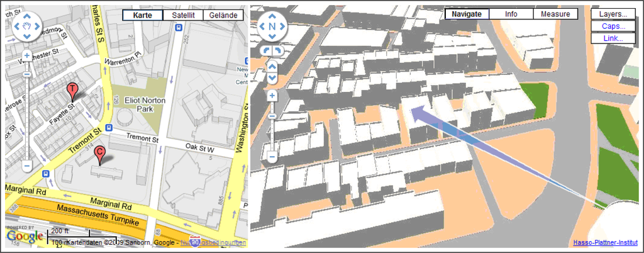Open the Caps... dialog
This screenshot has width=644, height=253.
(613, 26)
